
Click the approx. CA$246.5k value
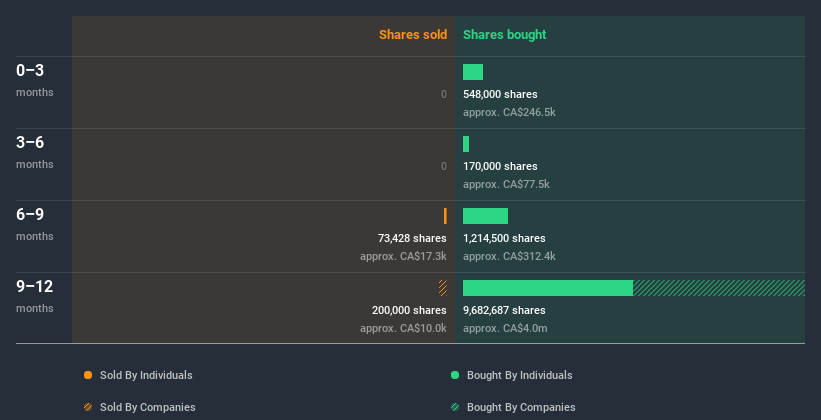[x=509, y=112]
